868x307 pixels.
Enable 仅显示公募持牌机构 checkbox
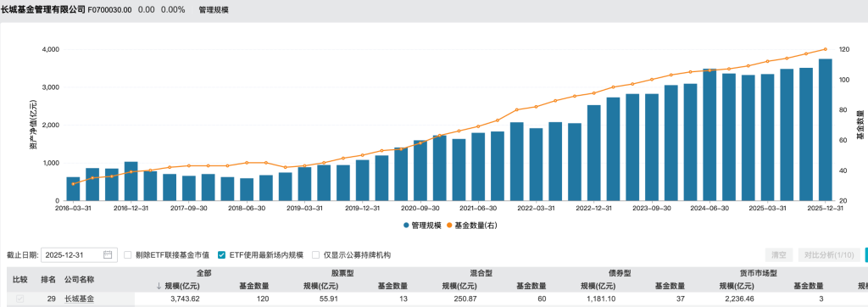click(x=316, y=255)
